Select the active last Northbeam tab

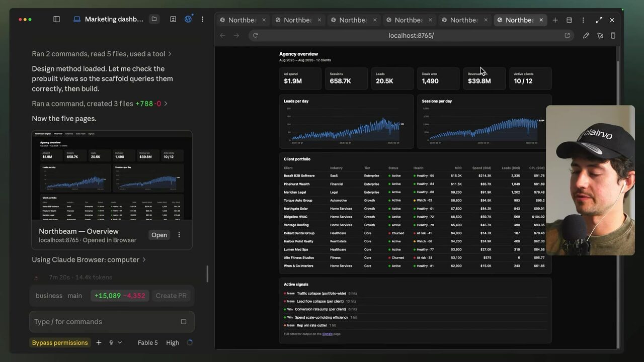[x=519, y=20]
